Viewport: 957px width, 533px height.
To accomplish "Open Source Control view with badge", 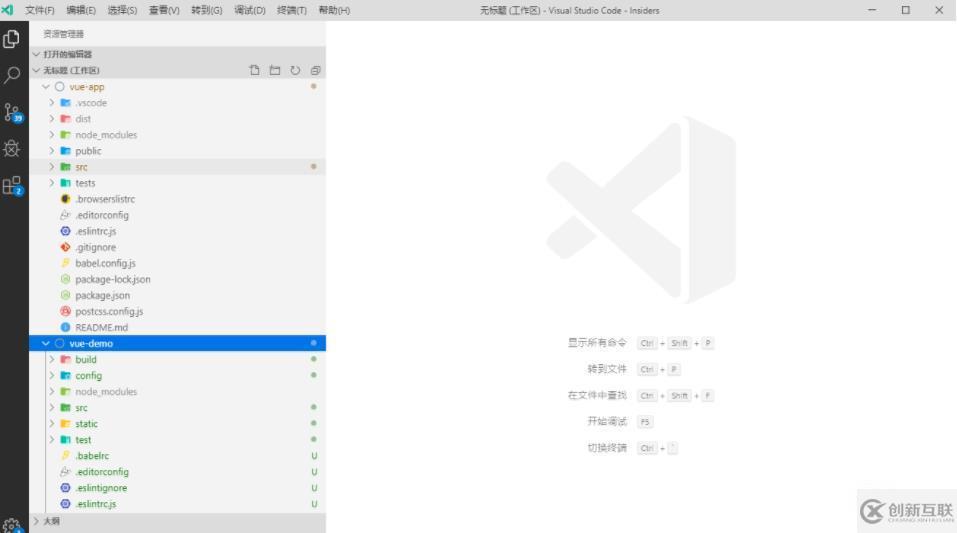I will click(12, 112).
